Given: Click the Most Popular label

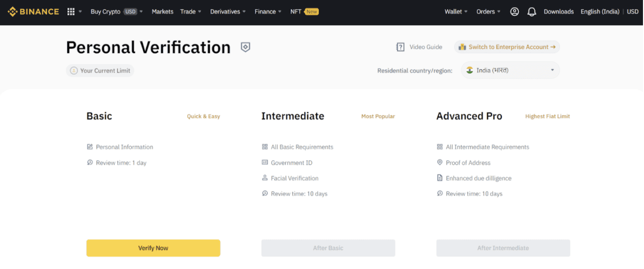Looking at the screenshot, I should click(378, 116).
